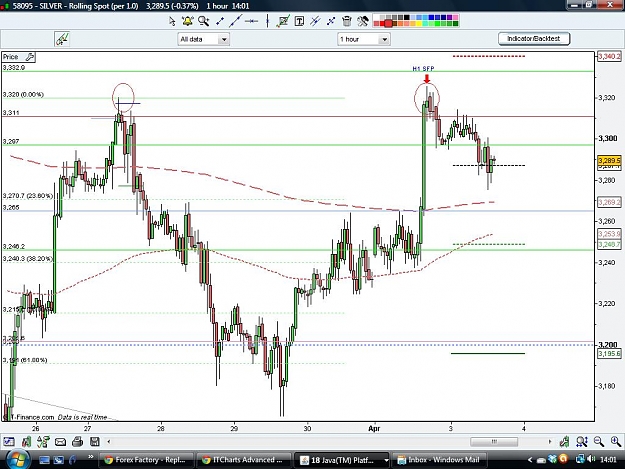The height and width of the screenshot is (469, 625).
Task: Open ITCharts Advanced Chrome taskbar window
Action: coord(244,460)
